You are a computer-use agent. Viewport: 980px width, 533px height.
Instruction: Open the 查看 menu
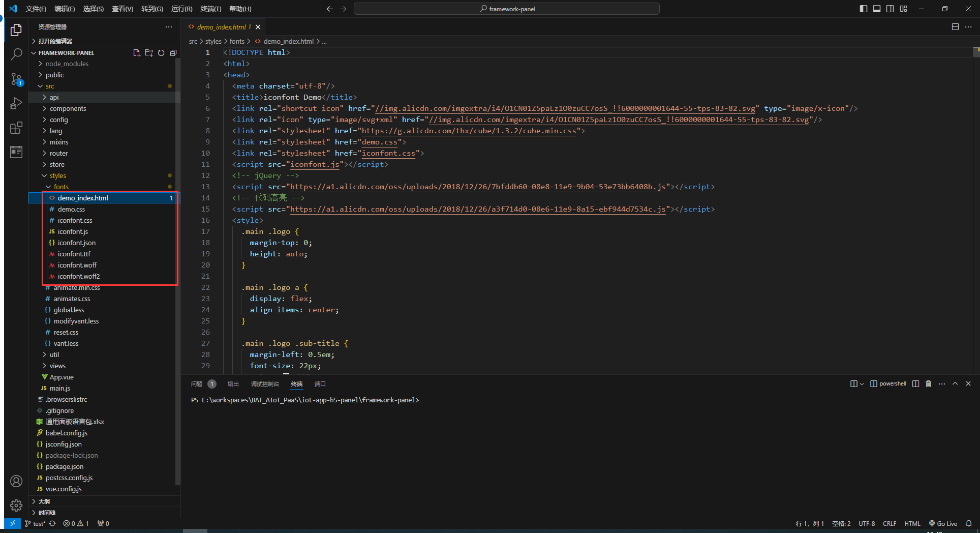point(122,9)
